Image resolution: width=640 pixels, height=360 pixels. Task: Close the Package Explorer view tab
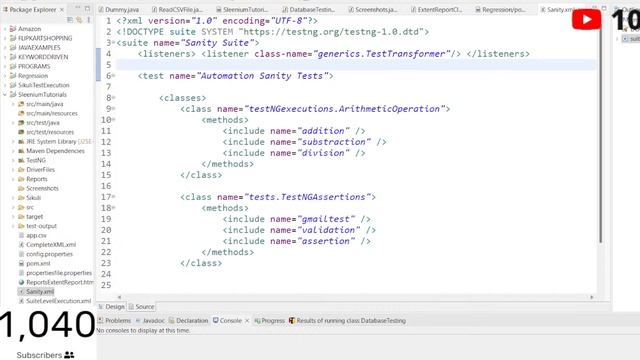(x=62, y=9)
